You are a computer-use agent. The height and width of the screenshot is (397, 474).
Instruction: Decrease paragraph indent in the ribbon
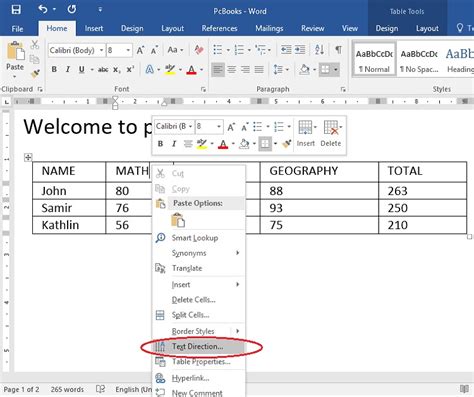coord(286,50)
